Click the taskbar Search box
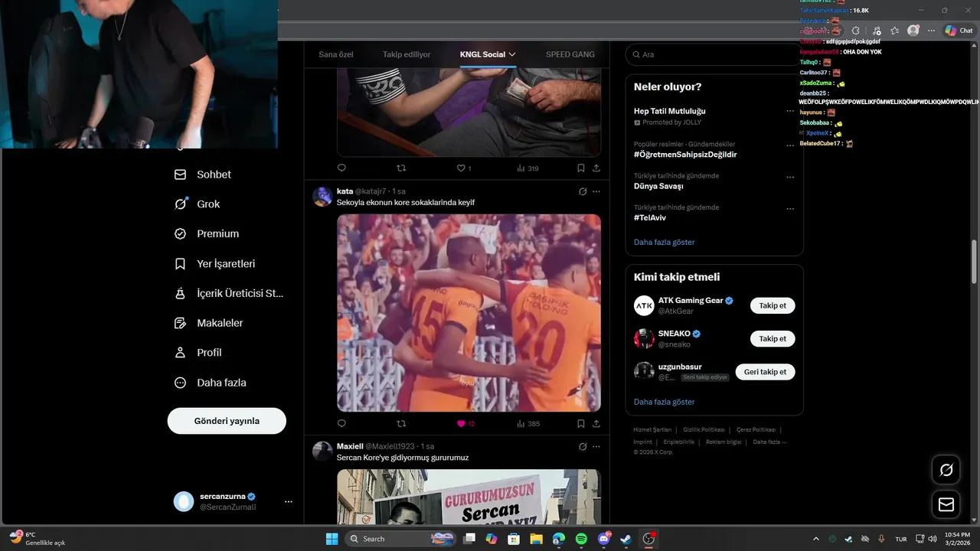Image resolution: width=980 pixels, height=551 pixels. [400, 539]
